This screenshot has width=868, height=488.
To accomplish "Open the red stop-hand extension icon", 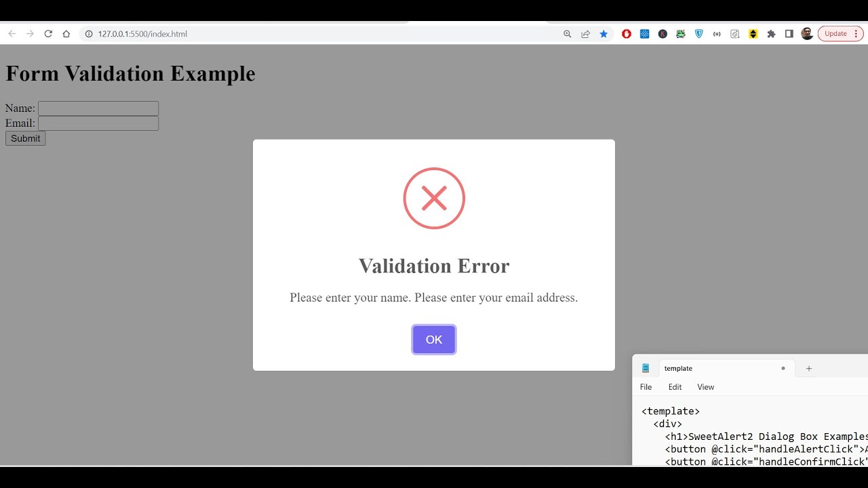I will (x=627, y=34).
